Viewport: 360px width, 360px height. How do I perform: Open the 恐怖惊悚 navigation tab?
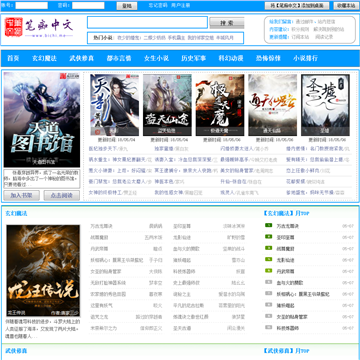[x=268, y=58]
